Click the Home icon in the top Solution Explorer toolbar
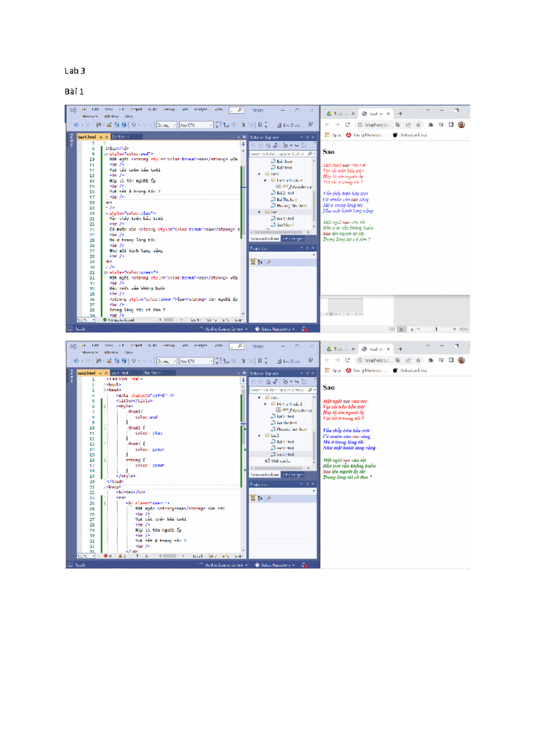Image resolution: width=534 pixels, height=756 pixels. [268, 146]
